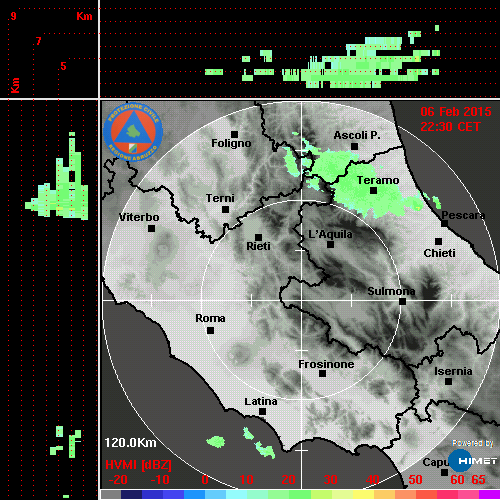Click the Isernia city marker square
Image resolution: width=500 pixels, height=500 pixels.
point(449,381)
